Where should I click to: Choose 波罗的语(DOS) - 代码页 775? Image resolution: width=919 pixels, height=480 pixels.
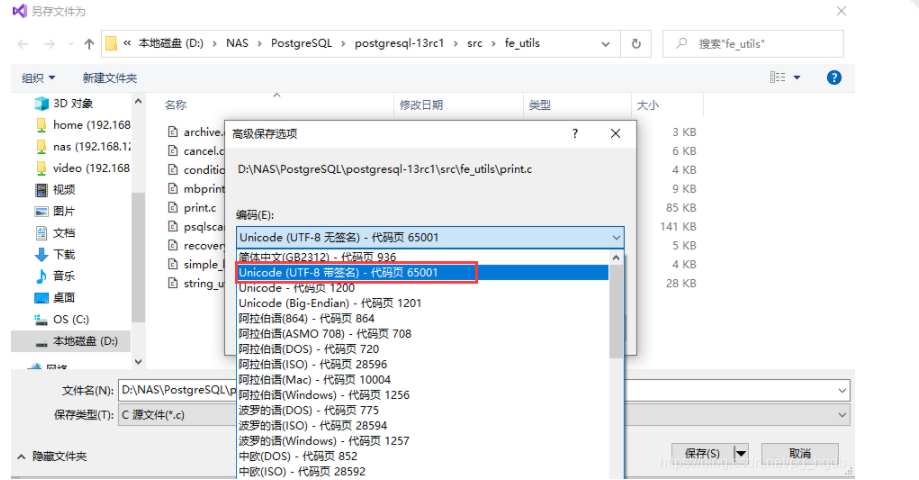(x=423, y=410)
